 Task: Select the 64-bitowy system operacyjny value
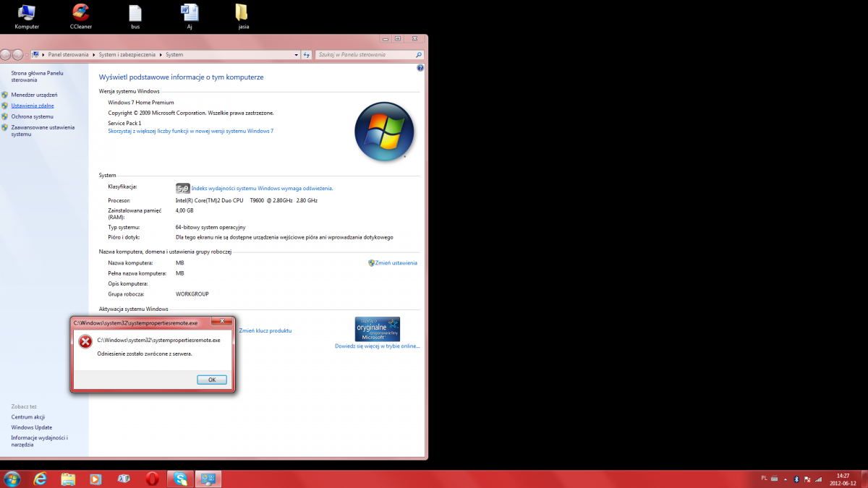click(210, 227)
